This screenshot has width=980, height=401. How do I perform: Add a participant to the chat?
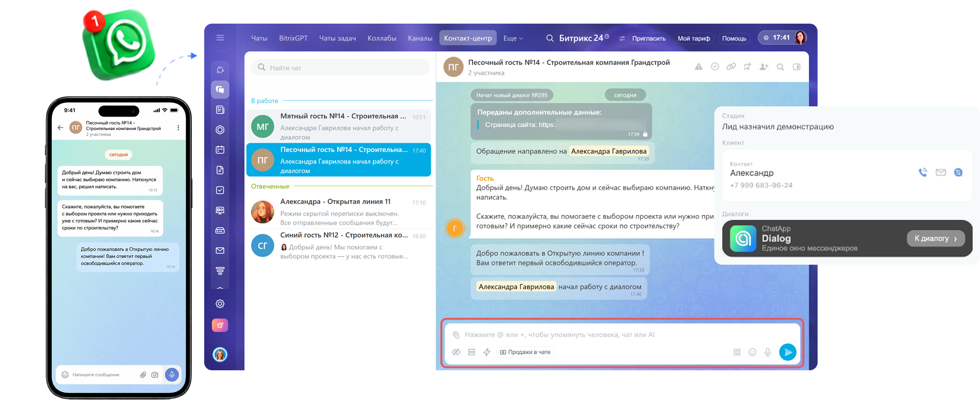[x=764, y=67]
